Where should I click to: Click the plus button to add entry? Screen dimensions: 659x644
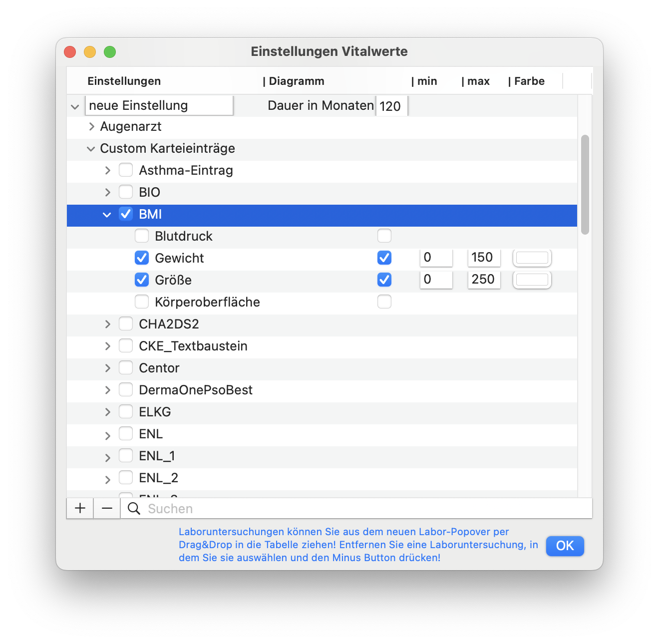point(80,508)
